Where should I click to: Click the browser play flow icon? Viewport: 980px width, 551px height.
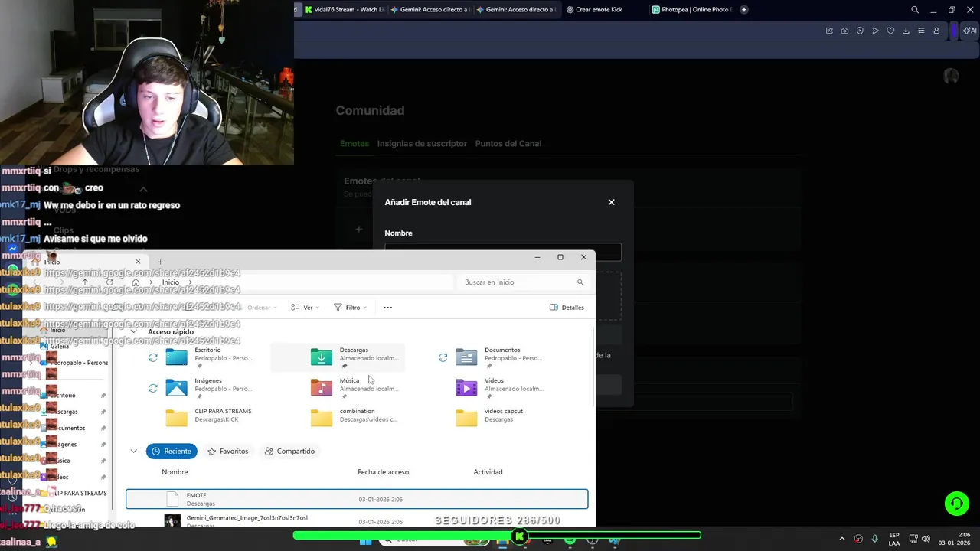tap(875, 31)
